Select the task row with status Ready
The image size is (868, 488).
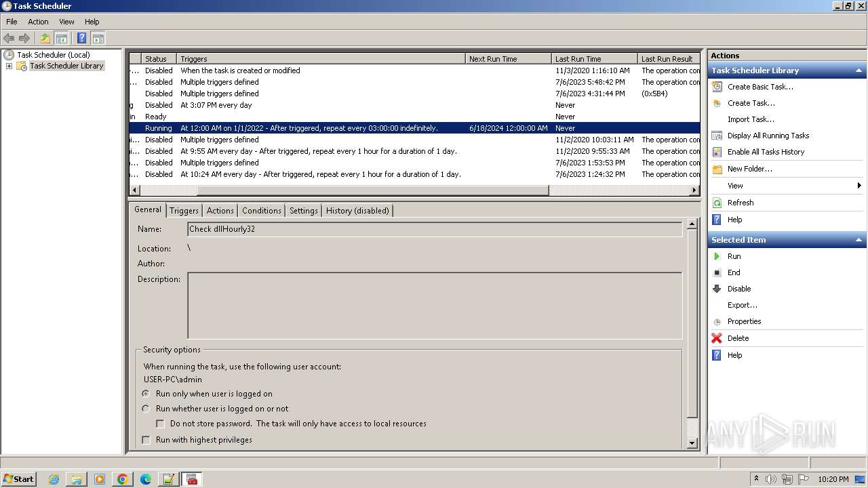(x=414, y=117)
